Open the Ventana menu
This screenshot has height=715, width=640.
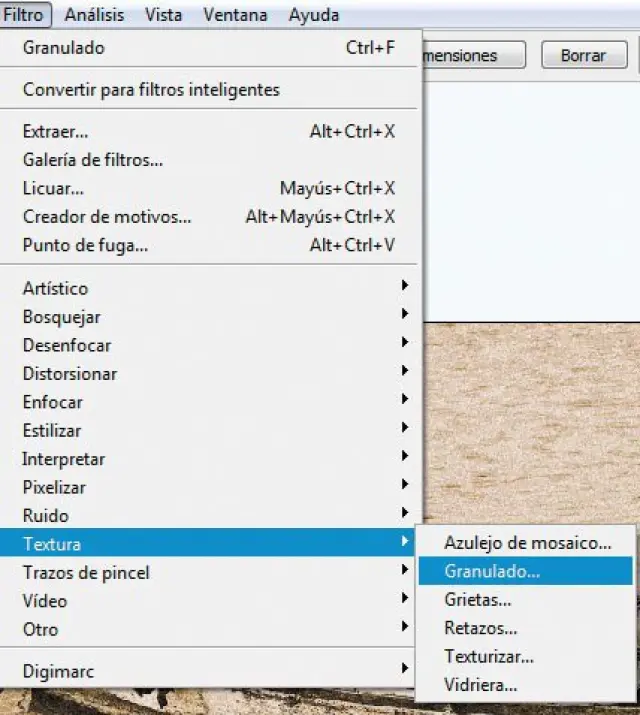coord(235,15)
